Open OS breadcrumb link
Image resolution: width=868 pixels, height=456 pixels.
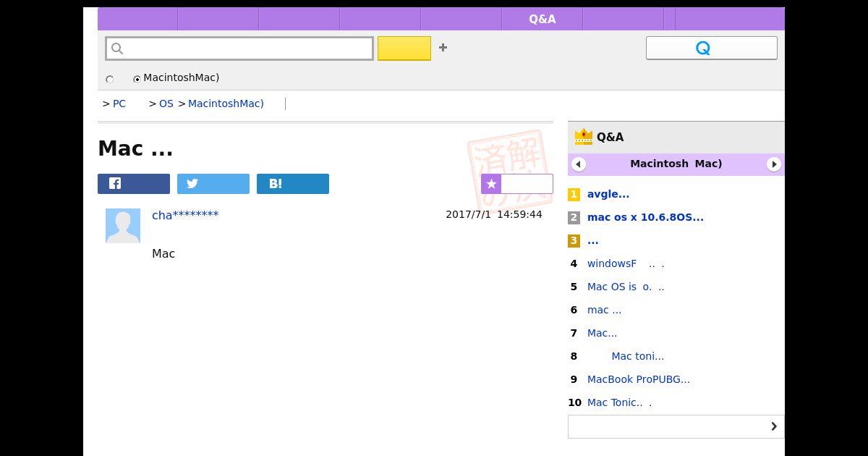pyautogui.click(x=166, y=104)
